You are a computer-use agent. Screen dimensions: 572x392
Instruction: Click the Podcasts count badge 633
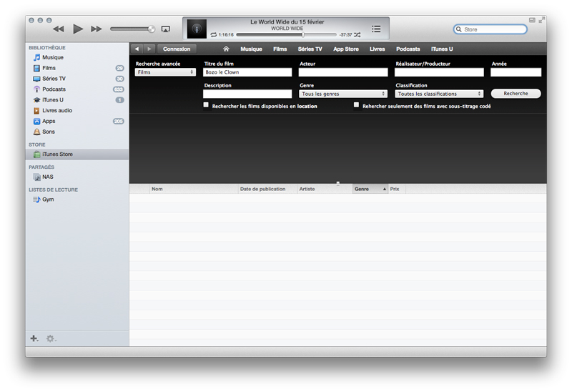(119, 89)
